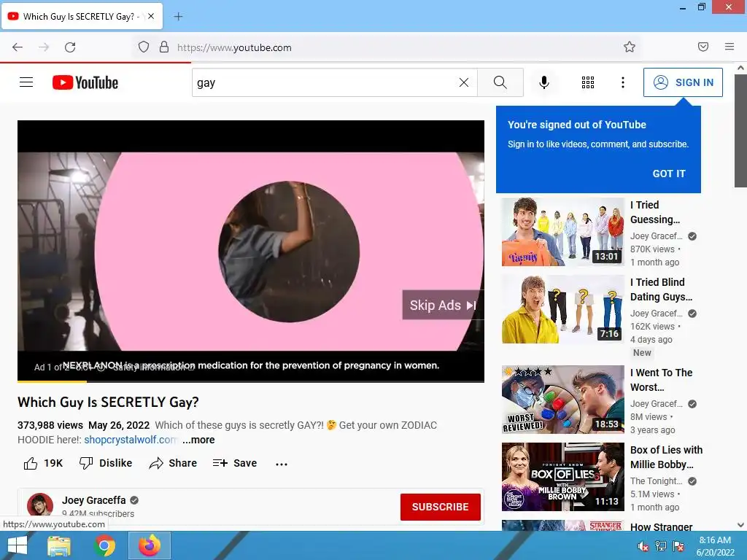Open the shopcrystalwolf.com link

pos(131,440)
